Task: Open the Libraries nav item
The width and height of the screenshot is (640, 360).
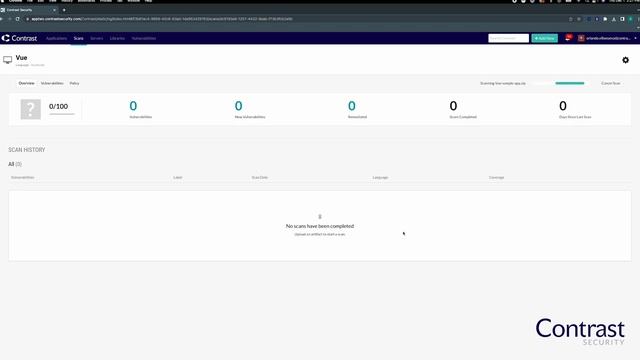Action: 117,38
